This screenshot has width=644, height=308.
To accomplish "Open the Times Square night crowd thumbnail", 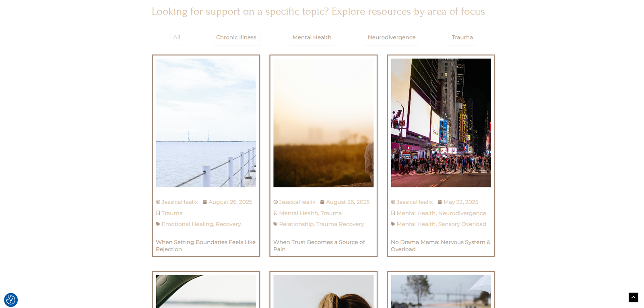I will [441, 123].
